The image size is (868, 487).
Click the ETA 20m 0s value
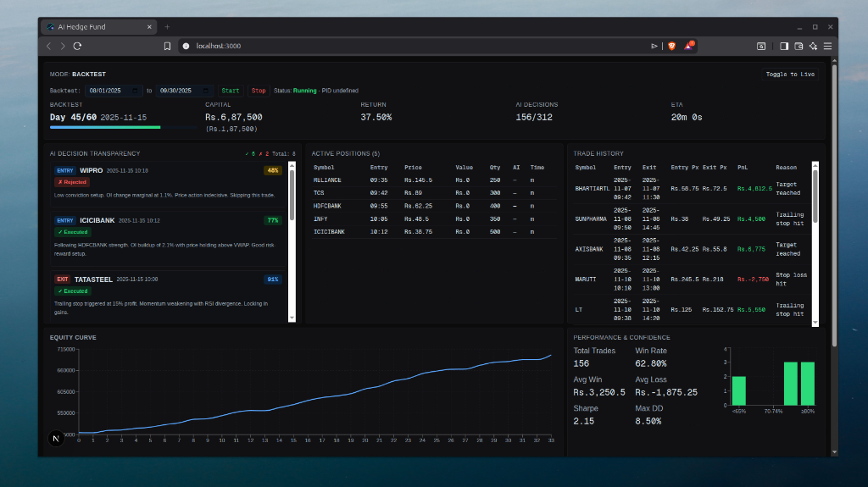[687, 118]
